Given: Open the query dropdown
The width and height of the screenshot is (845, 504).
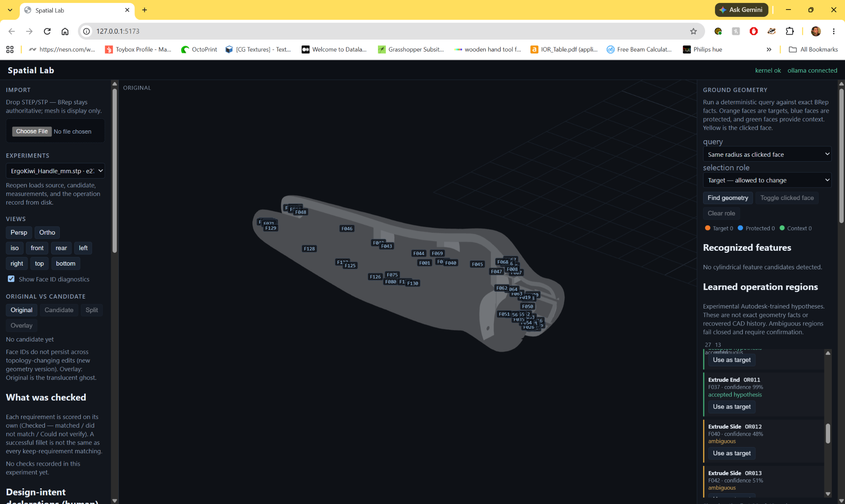Looking at the screenshot, I should tap(767, 154).
